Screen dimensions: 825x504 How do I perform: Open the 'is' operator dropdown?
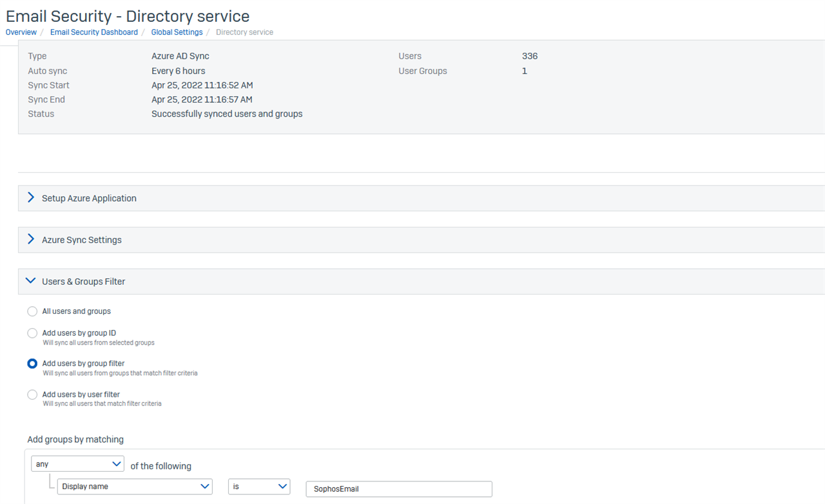259,487
